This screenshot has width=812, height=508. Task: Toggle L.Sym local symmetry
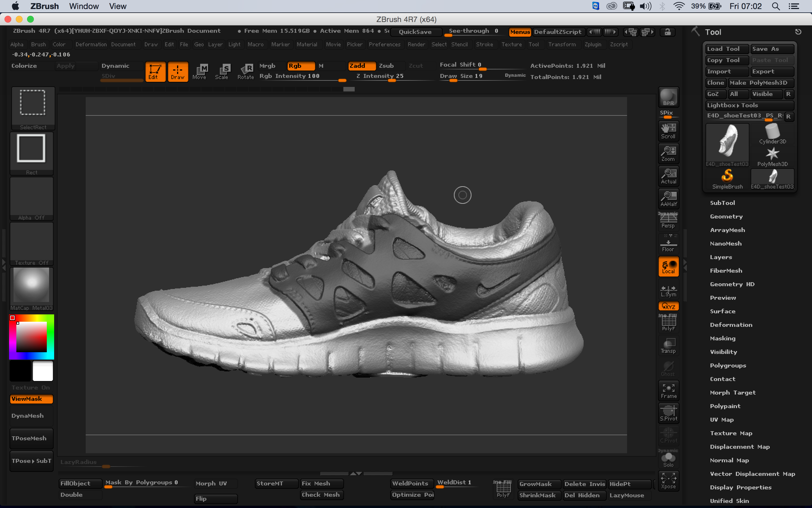click(668, 290)
